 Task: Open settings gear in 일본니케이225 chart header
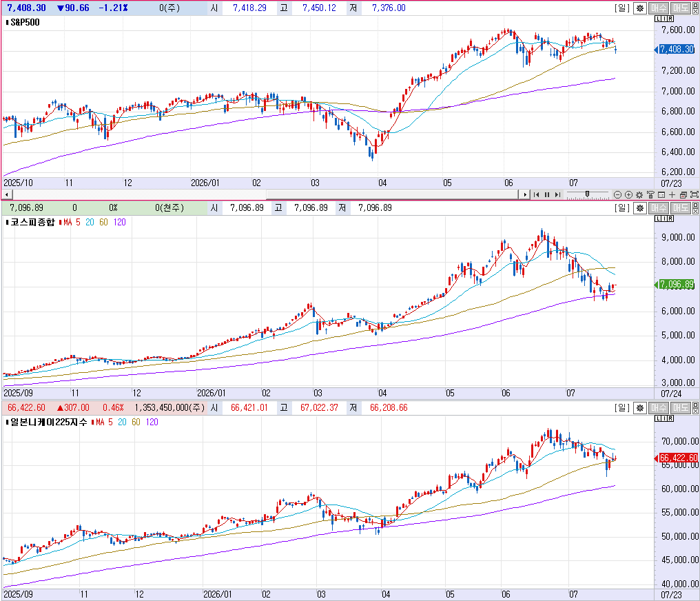point(640,408)
